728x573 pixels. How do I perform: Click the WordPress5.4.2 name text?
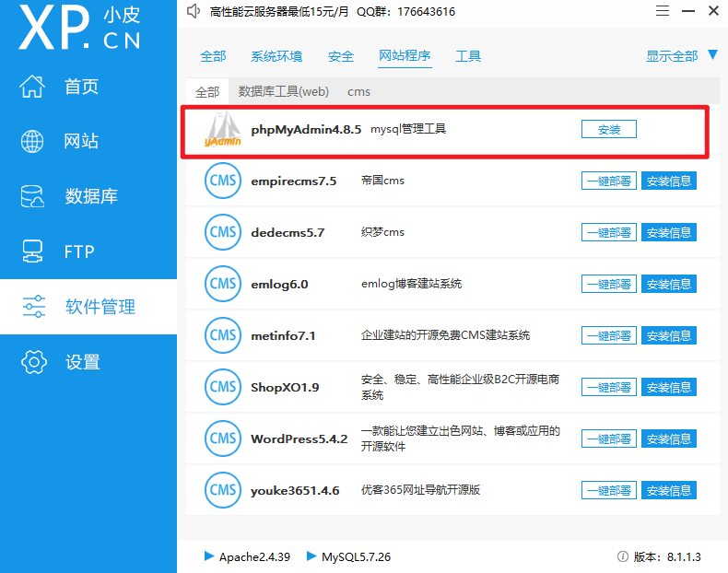tap(299, 439)
